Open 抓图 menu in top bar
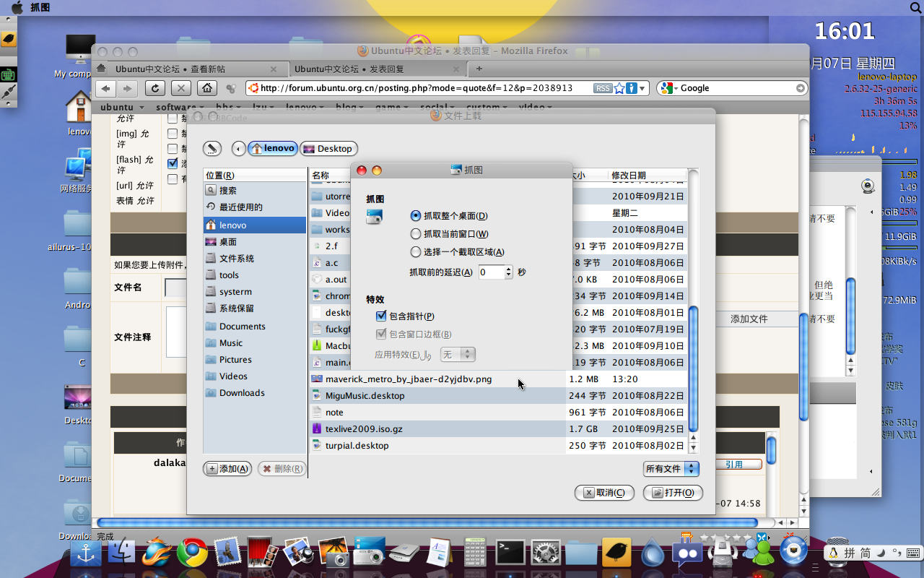This screenshot has width=924, height=578. coord(40,8)
